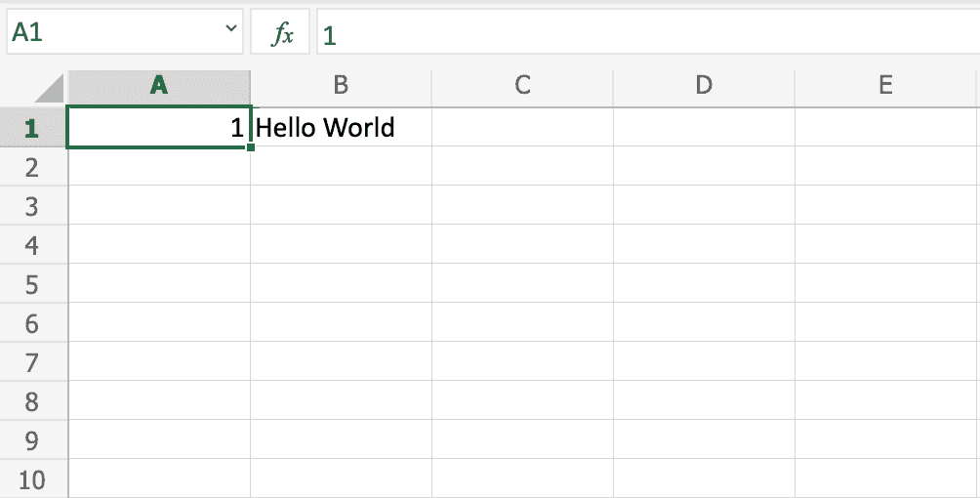Screen dimensions: 980x498
Task: Select row 8 header
Action: click(x=32, y=401)
